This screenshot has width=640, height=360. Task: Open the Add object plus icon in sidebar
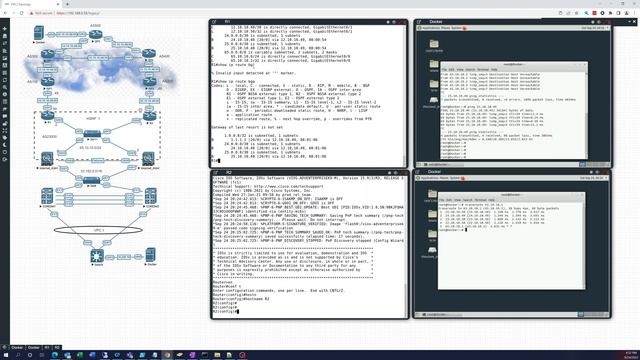(5, 29)
